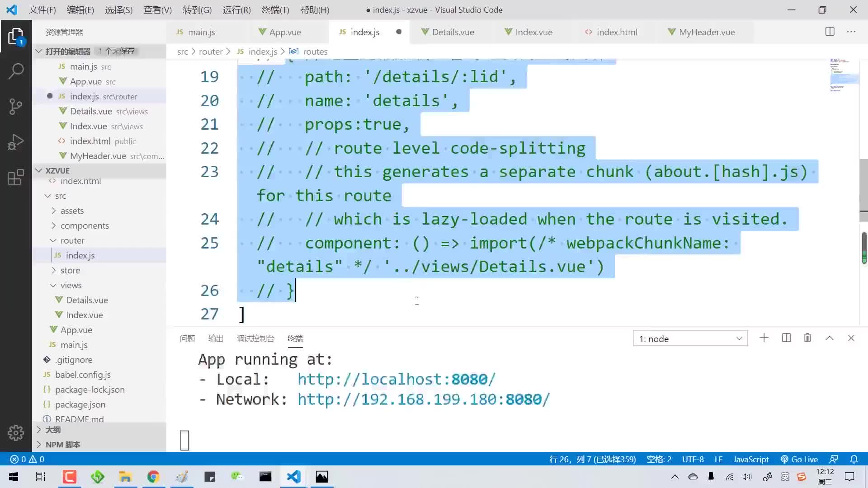Screen dimensions: 868x488
Task: Click the router breadcrumb segment
Action: [x=211, y=52]
